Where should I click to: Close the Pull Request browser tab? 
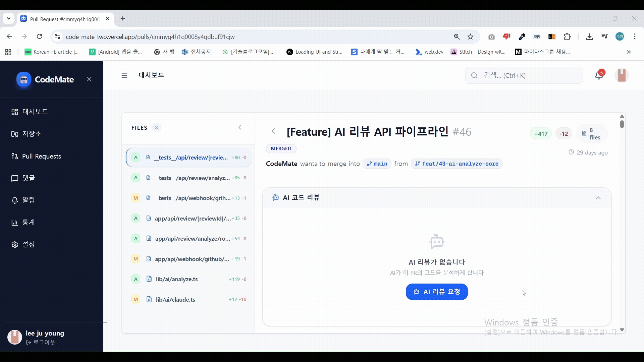[107, 19]
